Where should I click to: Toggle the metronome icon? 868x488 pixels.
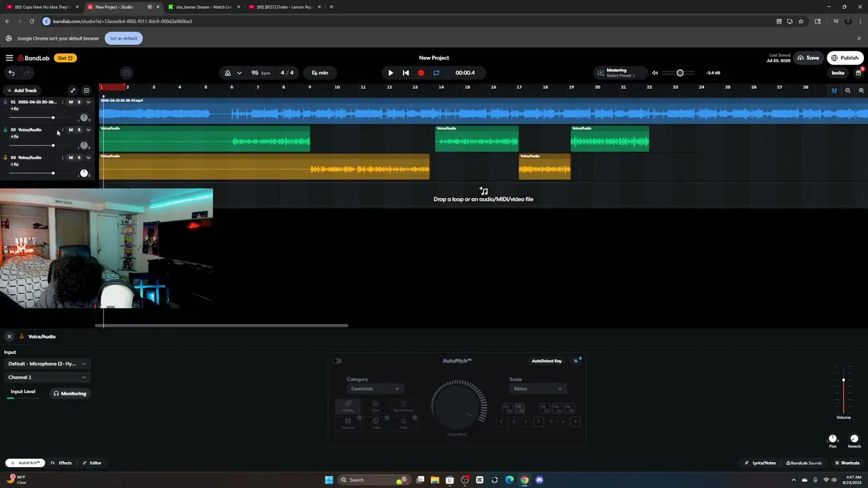pos(228,73)
